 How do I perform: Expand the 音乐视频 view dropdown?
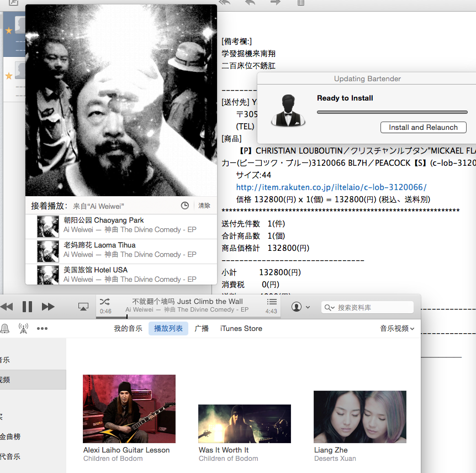pos(396,328)
